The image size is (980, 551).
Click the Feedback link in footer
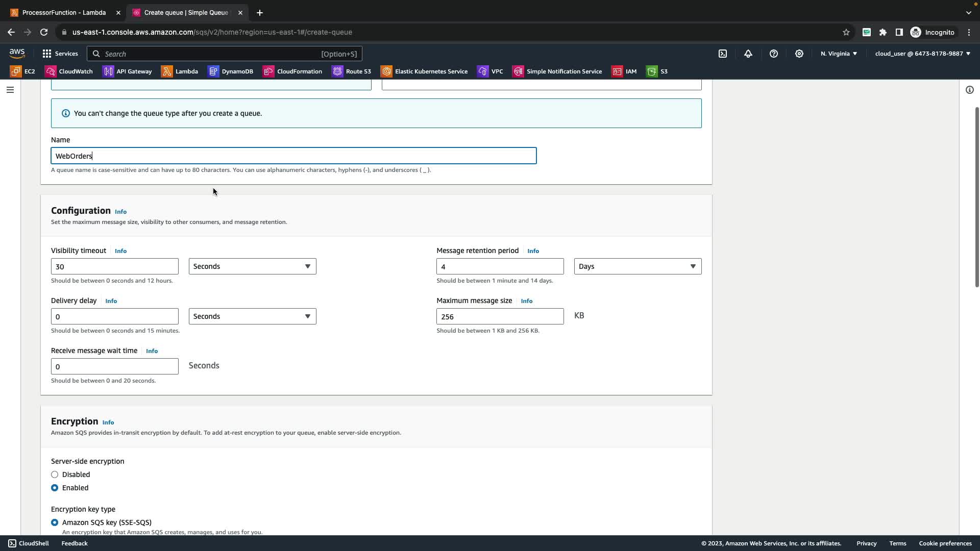point(75,543)
